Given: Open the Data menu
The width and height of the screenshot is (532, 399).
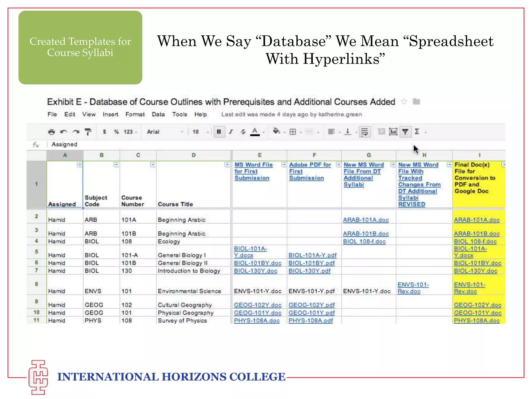Looking at the screenshot, I should tap(158, 114).
